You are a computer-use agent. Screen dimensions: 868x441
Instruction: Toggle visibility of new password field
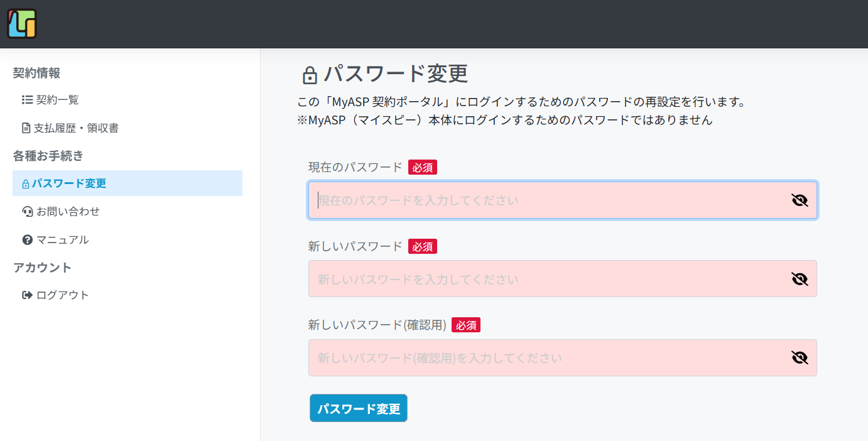pyautogui.click(x=800, y=279)
